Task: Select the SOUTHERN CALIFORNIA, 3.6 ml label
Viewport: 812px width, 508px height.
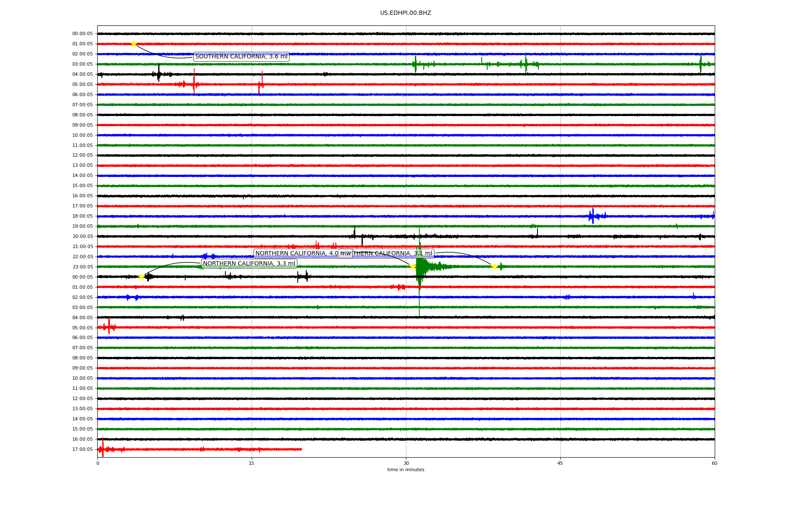Action: (241, 57)
